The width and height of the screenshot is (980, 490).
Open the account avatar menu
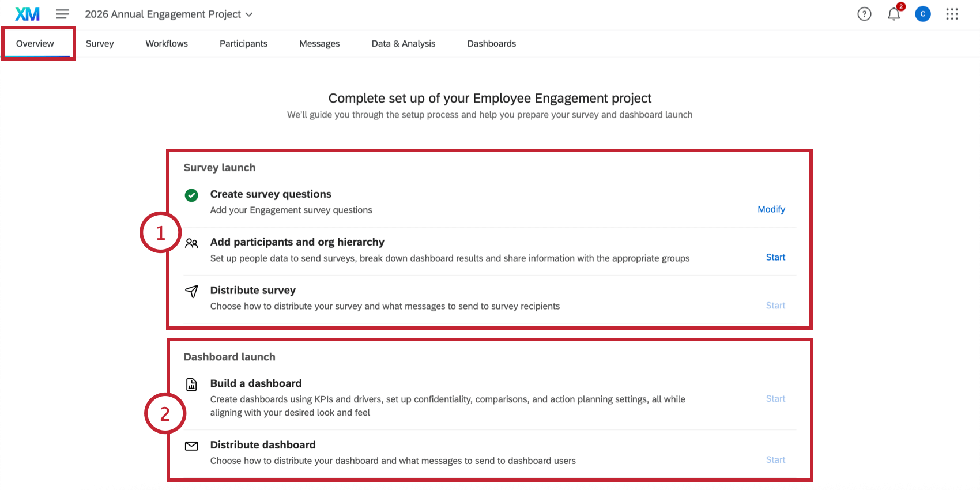point(923,14)
